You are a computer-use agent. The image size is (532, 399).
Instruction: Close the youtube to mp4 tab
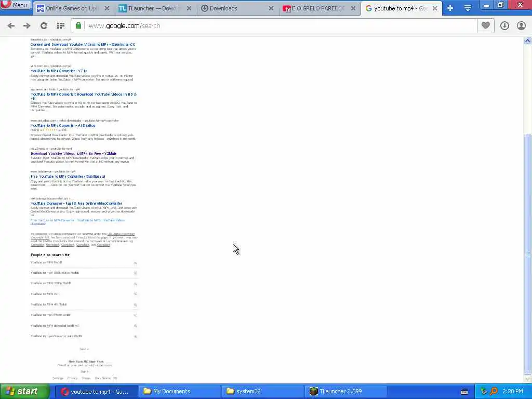[x=435, y=8]
